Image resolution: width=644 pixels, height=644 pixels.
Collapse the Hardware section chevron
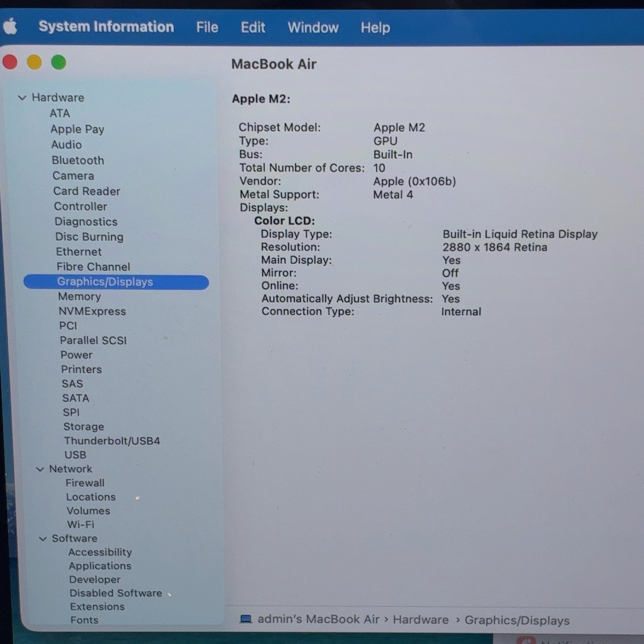coord(22,98)
